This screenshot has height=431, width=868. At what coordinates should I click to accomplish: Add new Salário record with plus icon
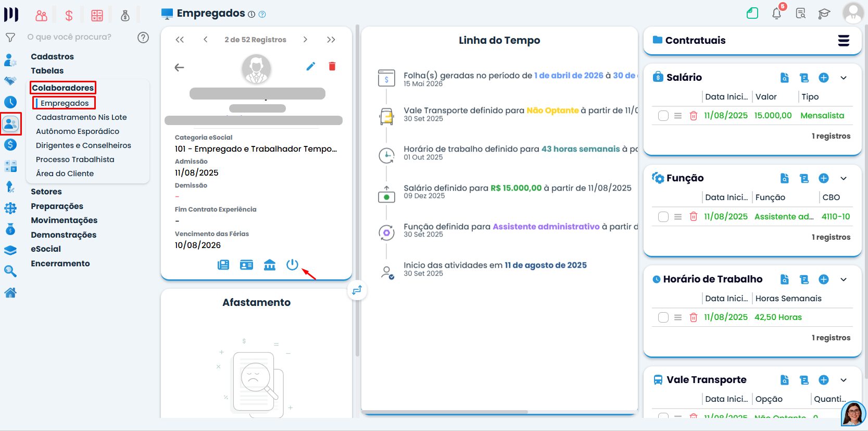tap(824, 78)
